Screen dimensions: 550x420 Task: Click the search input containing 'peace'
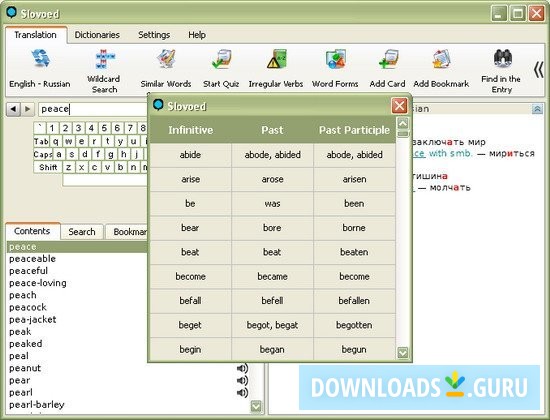tap(93, 109)
